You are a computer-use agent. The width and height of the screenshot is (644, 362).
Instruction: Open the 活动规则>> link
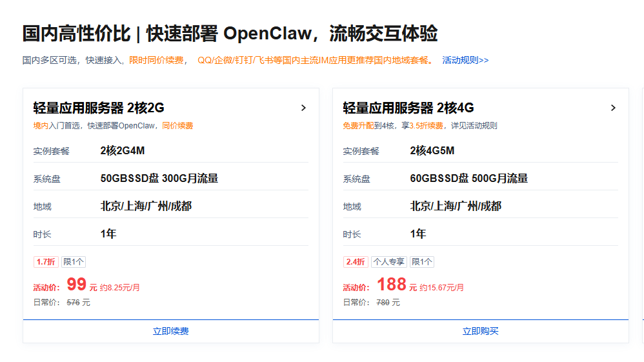coord(465,60)
